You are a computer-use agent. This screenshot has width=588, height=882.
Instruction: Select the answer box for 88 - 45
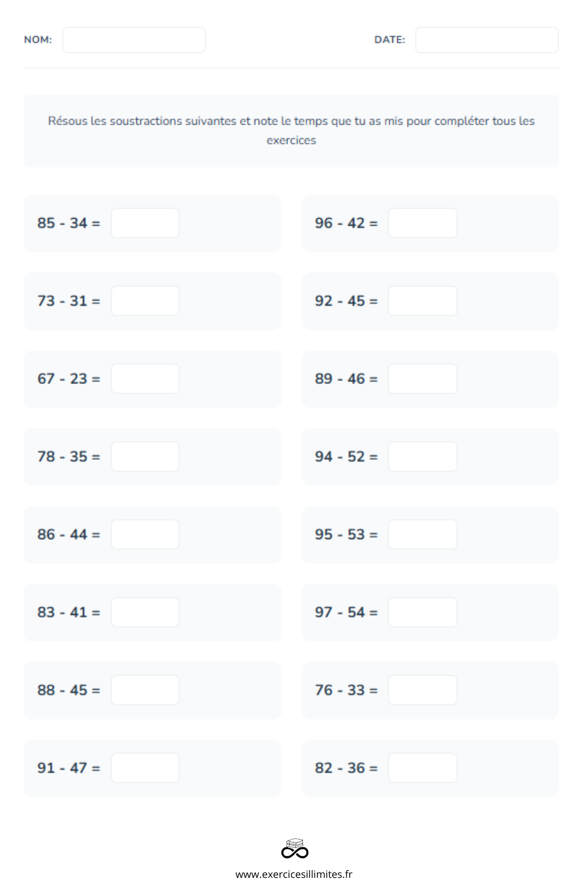[145, 690]
